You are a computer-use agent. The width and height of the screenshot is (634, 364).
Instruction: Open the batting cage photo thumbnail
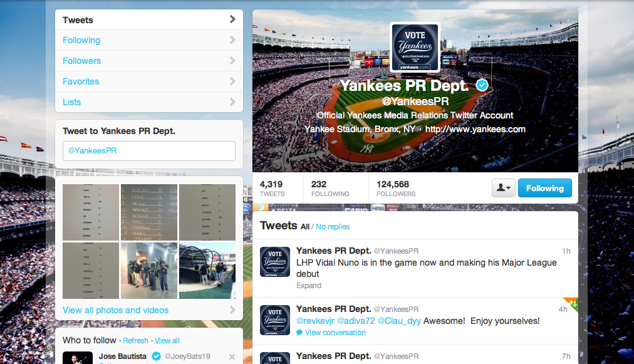point(207,271)
